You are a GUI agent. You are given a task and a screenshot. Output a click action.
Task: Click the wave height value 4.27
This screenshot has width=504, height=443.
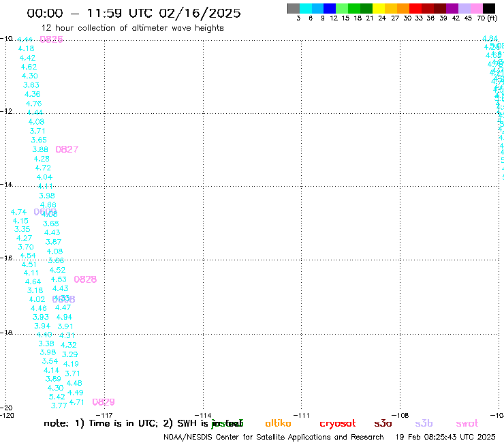click(x=24, y=238)
